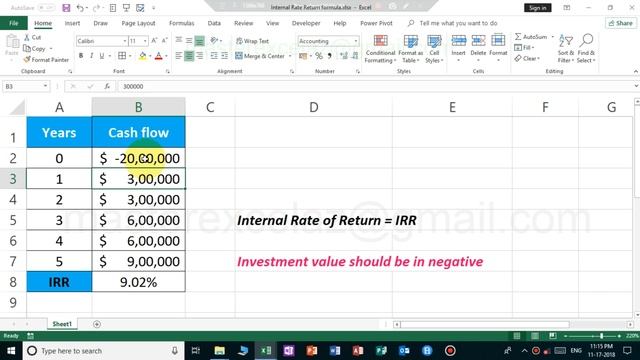Click the Windows Start button

pyautogui.click(x=11, y=351)
